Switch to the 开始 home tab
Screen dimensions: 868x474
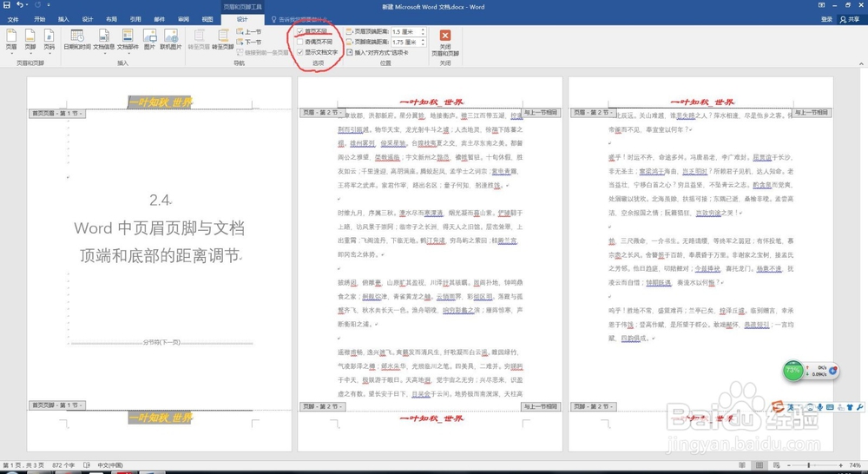tap(39, 19)
